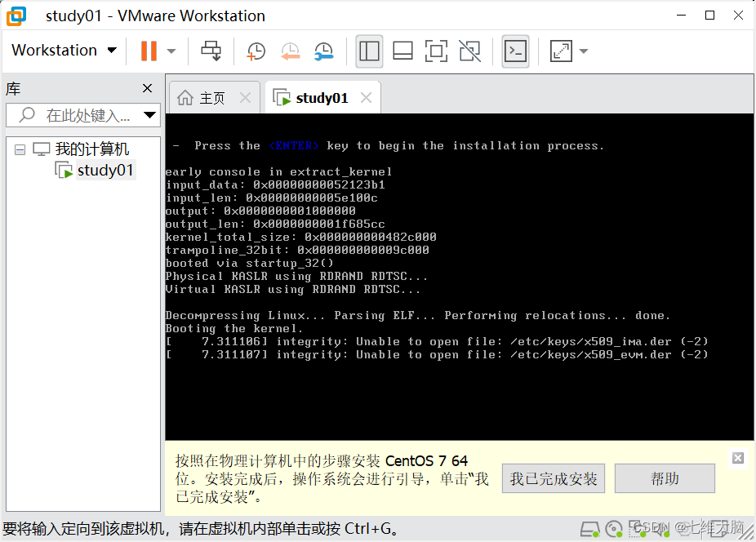
Task: Take a snapshot of the virtual machine
Action: pyautogui.click(x=256, y=51)
